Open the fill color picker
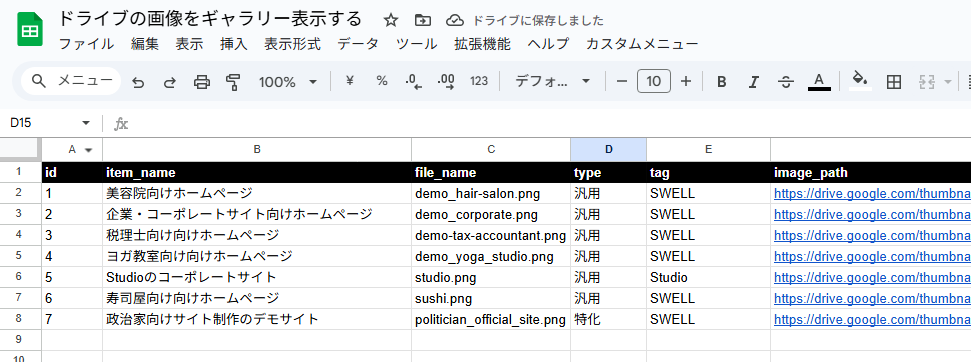The image size is (971, 362). click(x=860, y=81)
